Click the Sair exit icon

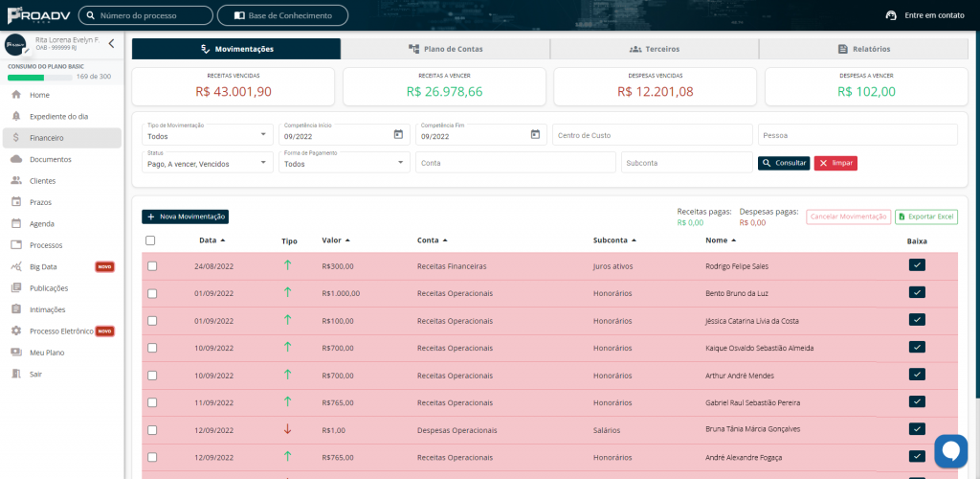tap(16, 374)
